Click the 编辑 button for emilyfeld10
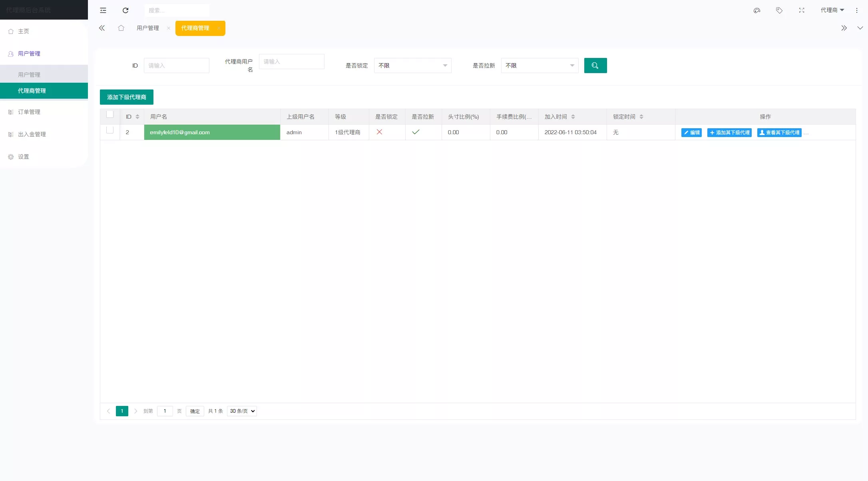Screen dimensions: 868x481 (691, 133)
